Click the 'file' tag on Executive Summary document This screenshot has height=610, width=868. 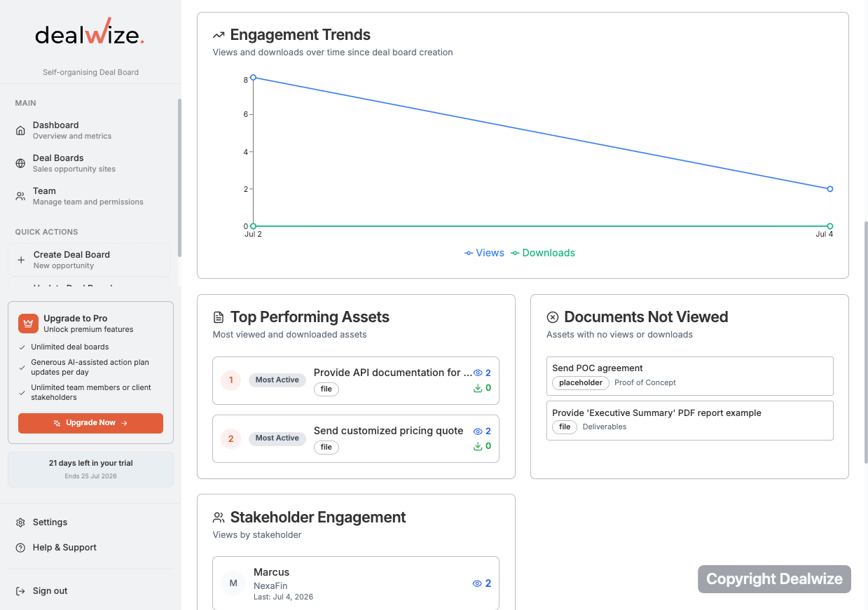pos(565,427)
